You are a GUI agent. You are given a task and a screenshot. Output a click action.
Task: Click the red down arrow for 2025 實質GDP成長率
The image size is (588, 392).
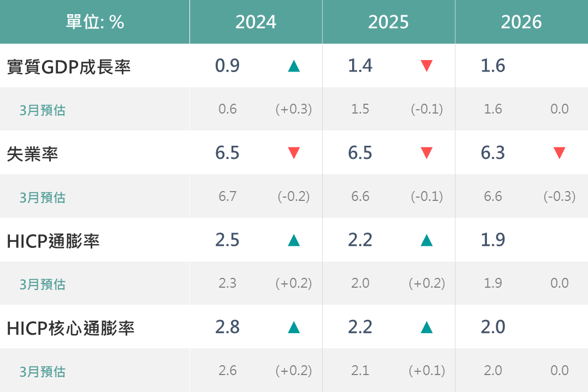point(426,66)
